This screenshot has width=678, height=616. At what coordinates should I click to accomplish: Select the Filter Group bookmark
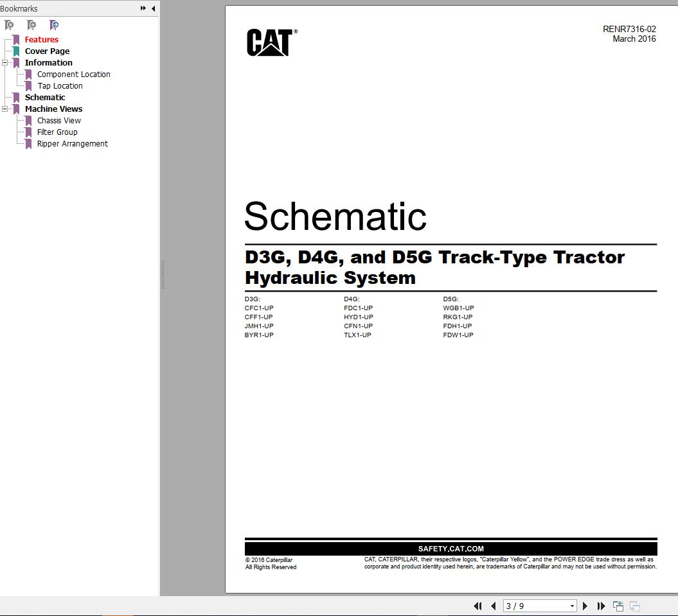coord(57,132)
